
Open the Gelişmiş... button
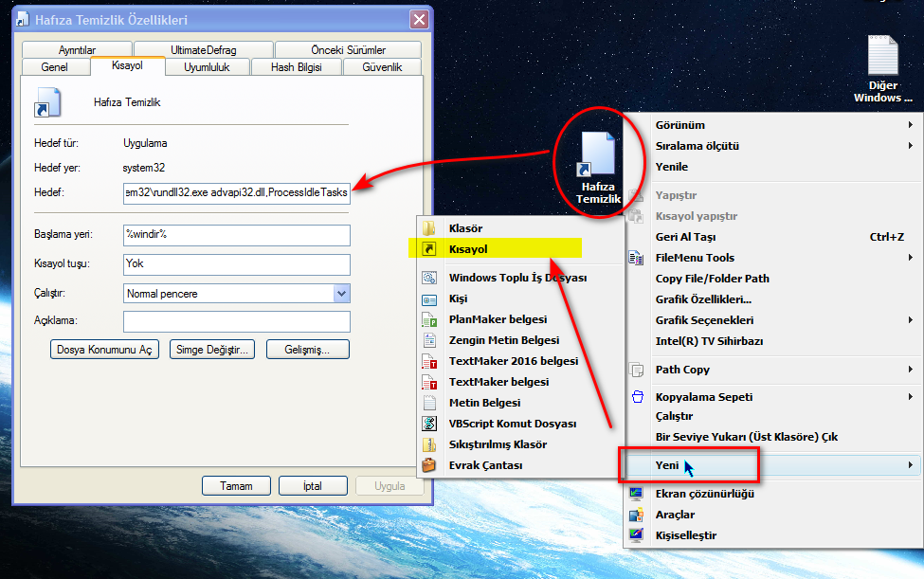click(308, 350)
